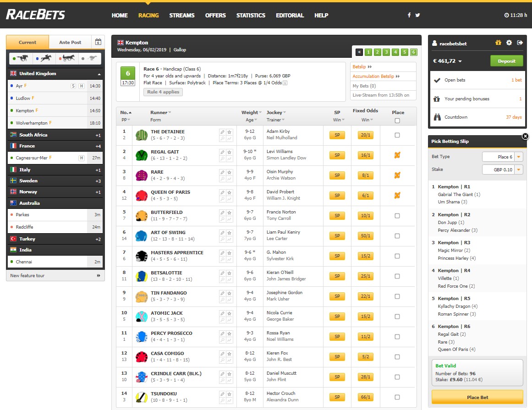The image size is (532, 410).
Task: Jump to Kempton race 3
Action: [x=386, y=52]
